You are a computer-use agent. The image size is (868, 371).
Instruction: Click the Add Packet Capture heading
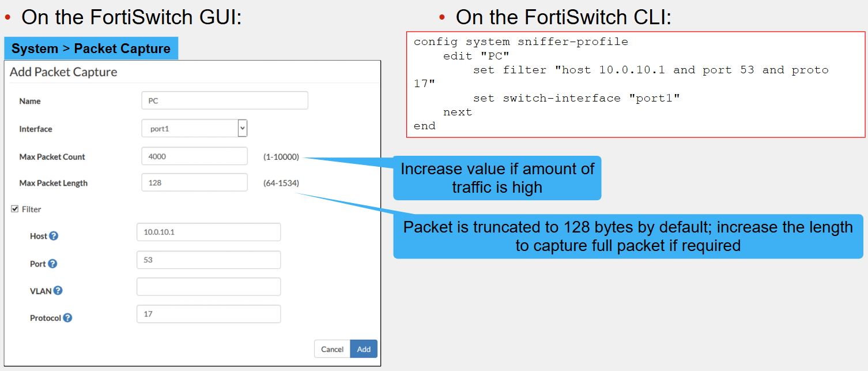point(63,72)
